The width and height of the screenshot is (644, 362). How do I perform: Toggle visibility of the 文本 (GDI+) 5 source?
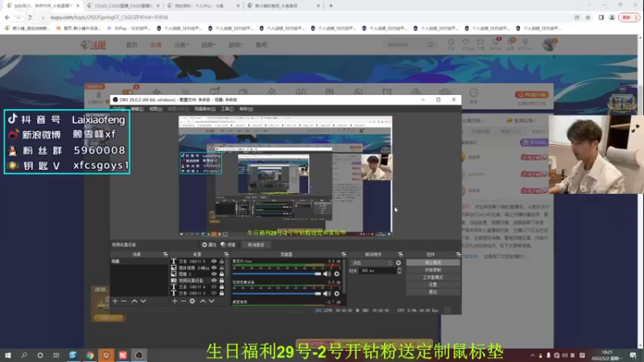tap(214, 261)
